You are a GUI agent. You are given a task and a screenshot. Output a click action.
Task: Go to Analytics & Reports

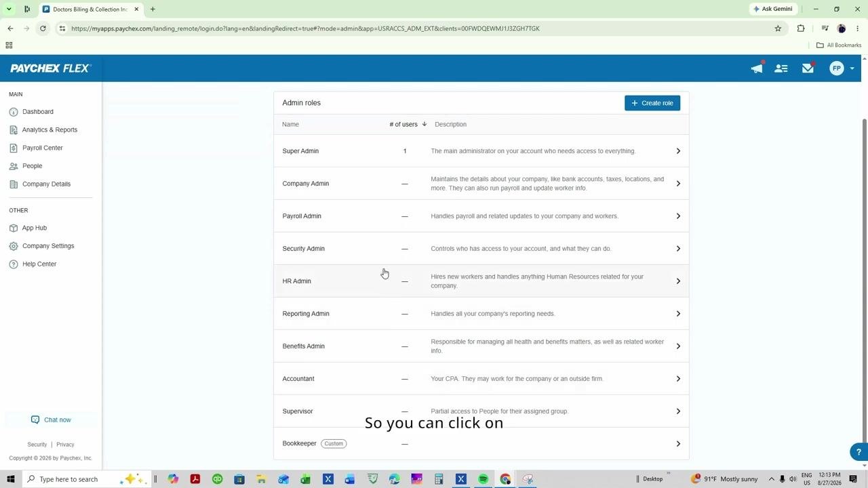(50, 130)
